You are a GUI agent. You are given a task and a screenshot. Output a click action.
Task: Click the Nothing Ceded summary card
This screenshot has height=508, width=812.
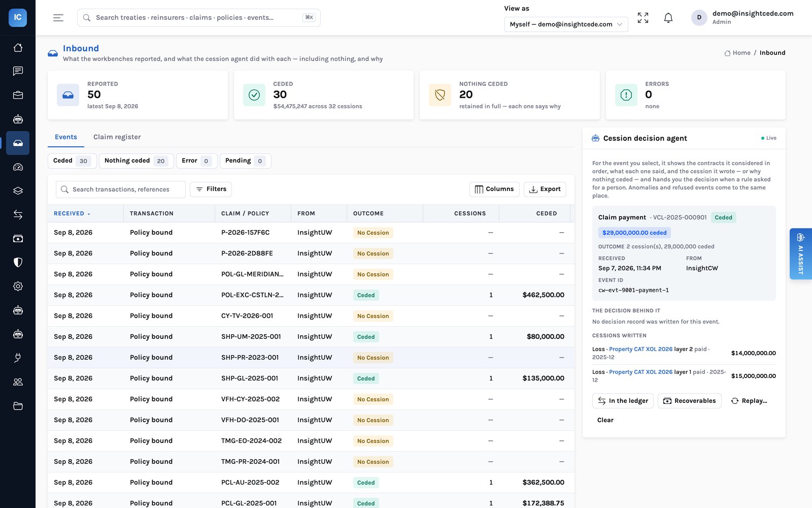510,95
